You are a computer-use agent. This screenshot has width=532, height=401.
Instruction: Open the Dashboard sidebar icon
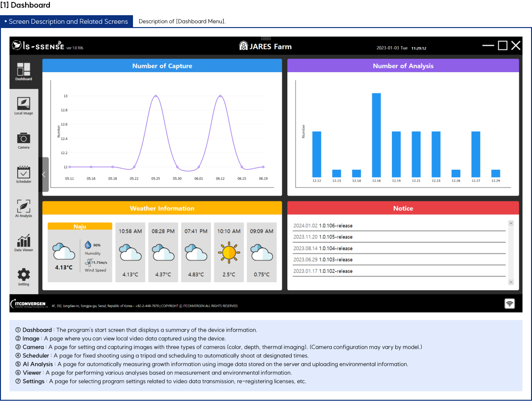click(23, 70)
